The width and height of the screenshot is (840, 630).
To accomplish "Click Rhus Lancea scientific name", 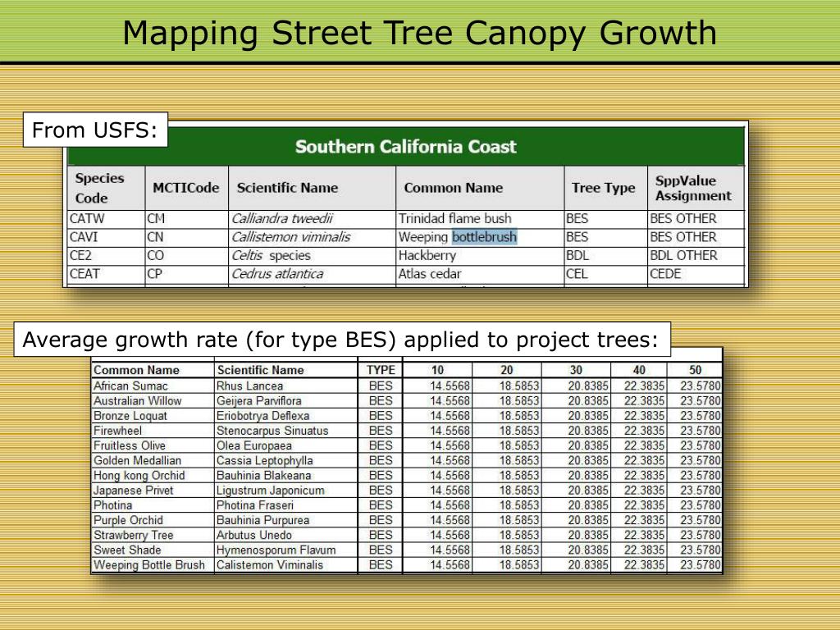I will click(x=249, y=386).
